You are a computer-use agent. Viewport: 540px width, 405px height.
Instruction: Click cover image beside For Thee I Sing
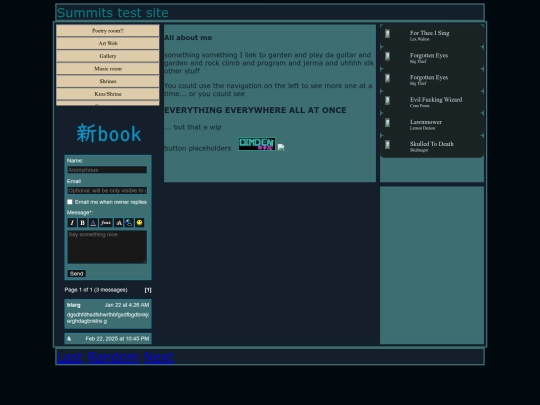click(387, 34)
